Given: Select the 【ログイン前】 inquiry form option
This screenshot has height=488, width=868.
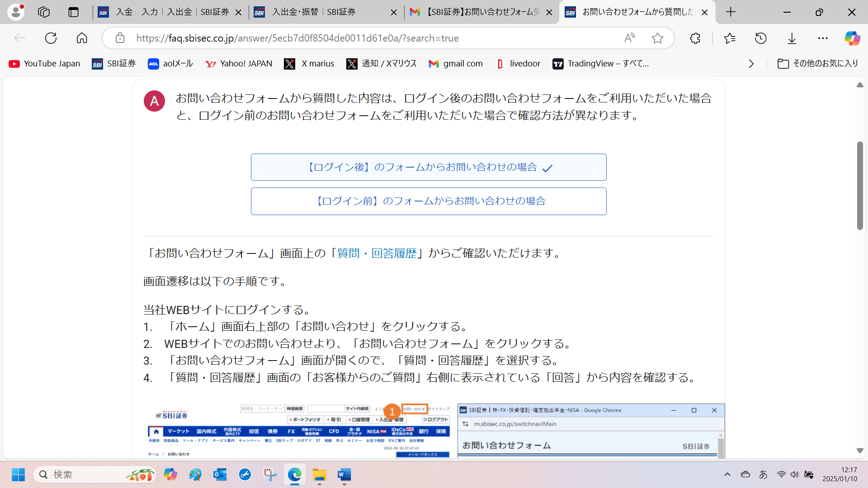Looking at the screenshot, I should pyautogui.click(x=429, y=201).
